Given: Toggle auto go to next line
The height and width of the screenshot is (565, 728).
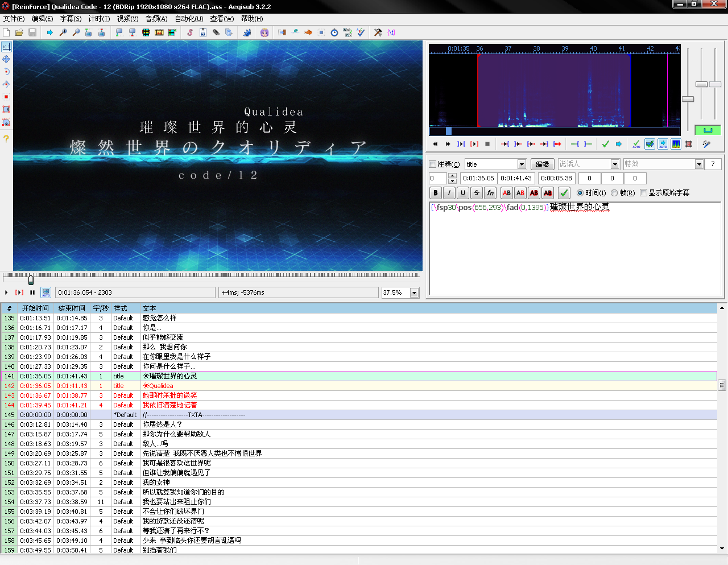Looking at the screenshot, I should [650, 144].
